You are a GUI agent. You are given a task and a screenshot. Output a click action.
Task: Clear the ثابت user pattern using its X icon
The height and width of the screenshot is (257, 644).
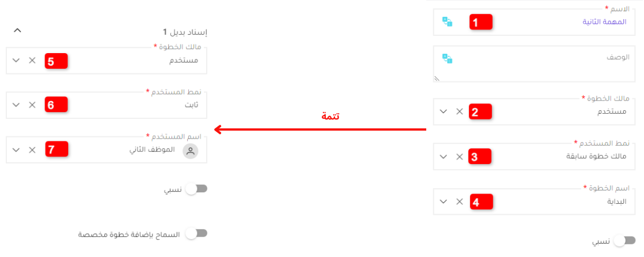(32, 105)
